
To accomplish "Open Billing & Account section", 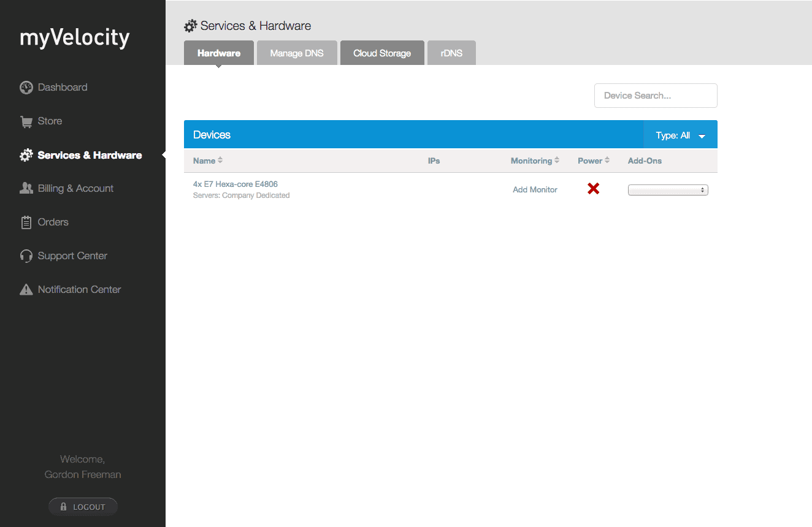I will tap(75, 188).
